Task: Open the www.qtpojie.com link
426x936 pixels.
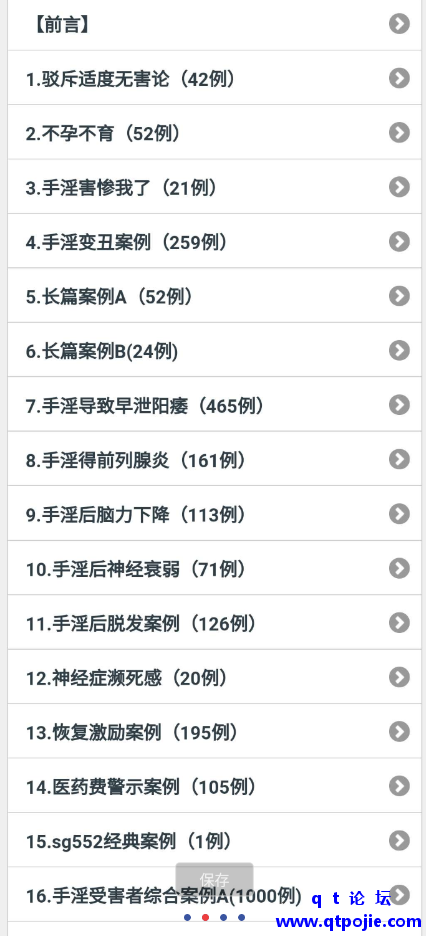Action: click(348, 921)
